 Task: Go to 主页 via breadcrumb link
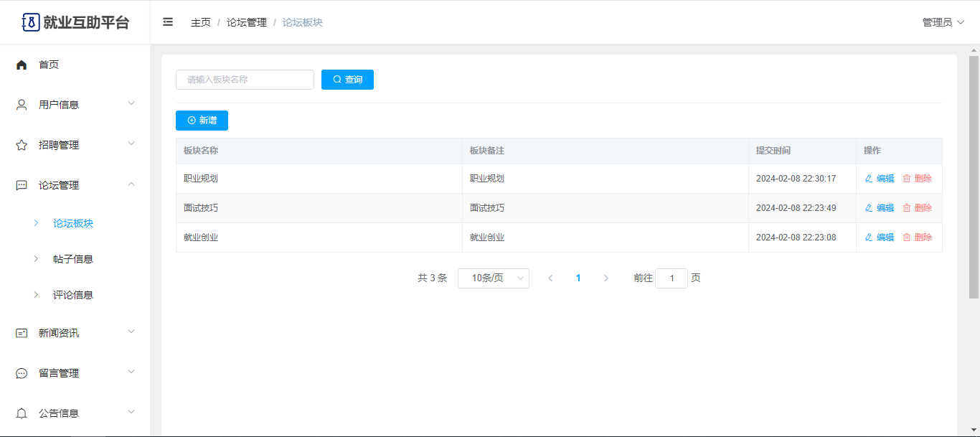point(200,22)
